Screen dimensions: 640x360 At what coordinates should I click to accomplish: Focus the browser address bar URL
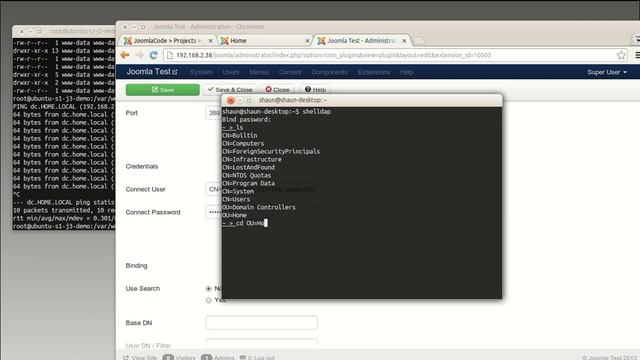(x=333, y=55)
